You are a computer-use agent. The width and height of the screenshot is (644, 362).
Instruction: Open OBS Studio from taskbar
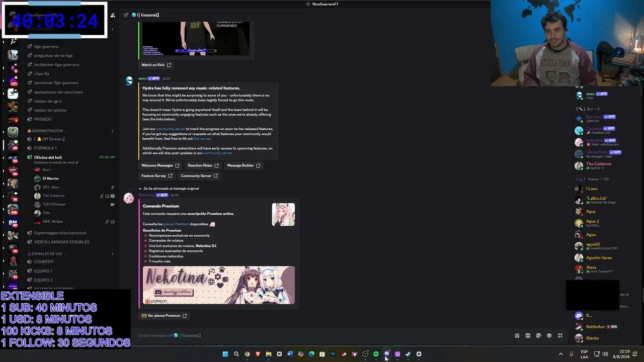(x=365, y=354)
